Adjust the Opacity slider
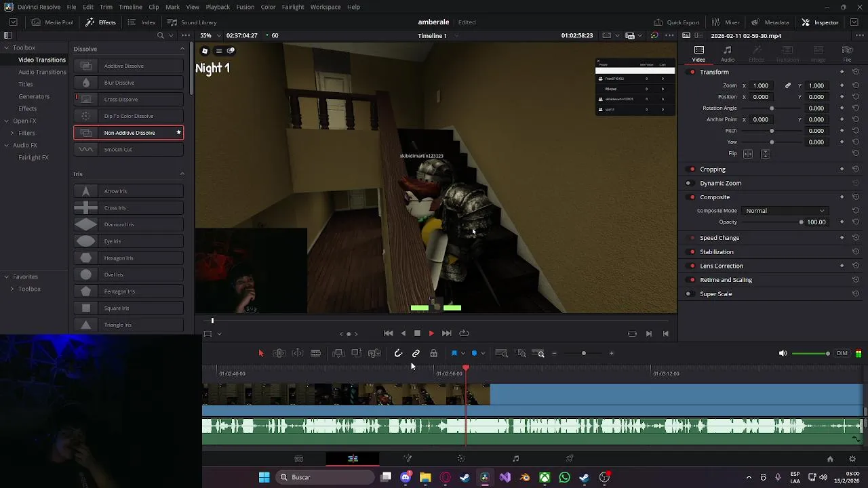Screen dimensions: 868x488 click(x=772, y=222)
